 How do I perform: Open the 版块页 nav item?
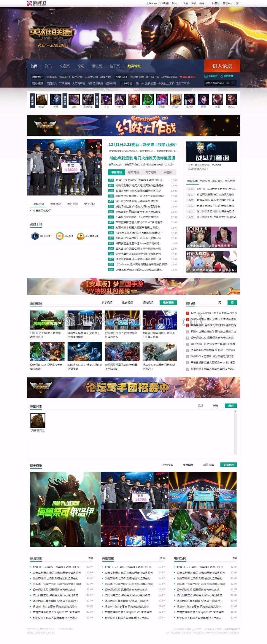coord(97,66)
